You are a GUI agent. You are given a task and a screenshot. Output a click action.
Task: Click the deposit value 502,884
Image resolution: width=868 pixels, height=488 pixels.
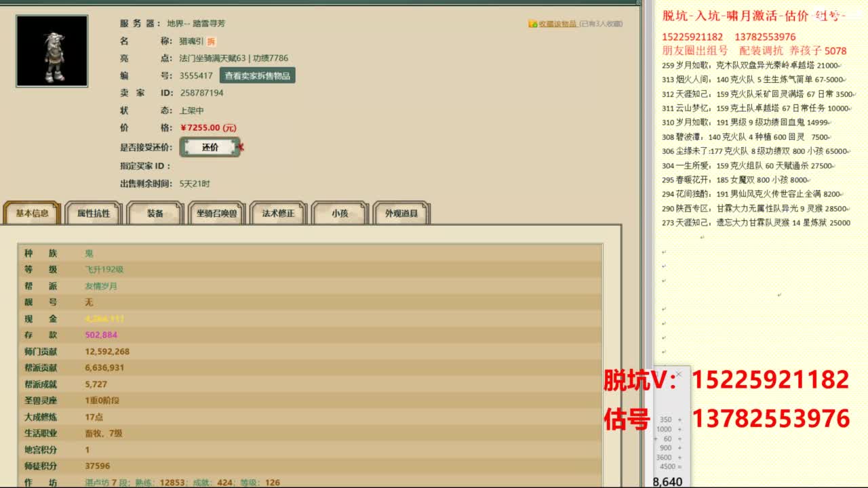(x=101, y=335)
